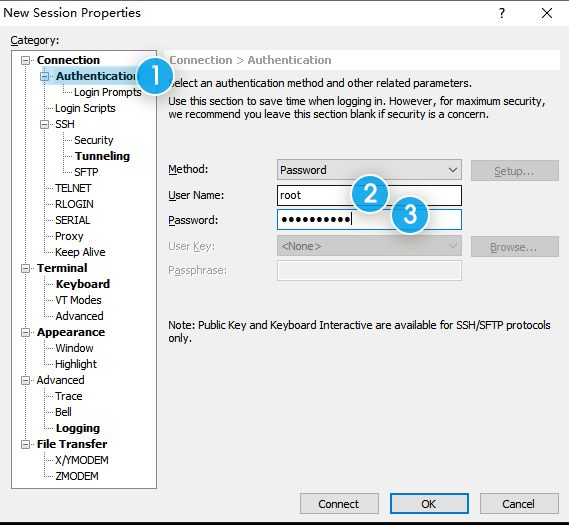Click the help question mark icon
The image size is (569, 525).
[x=502, y=13]
